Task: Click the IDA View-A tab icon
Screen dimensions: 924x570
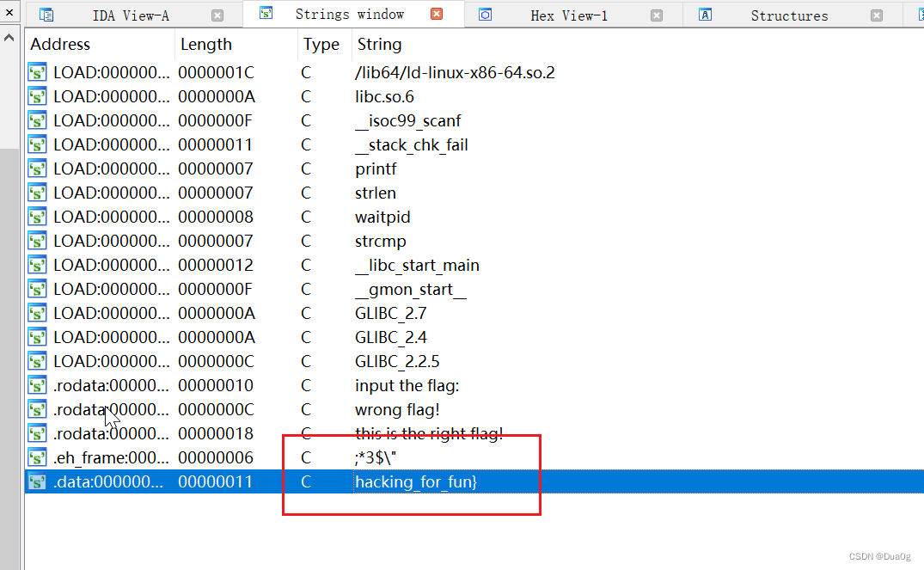Action: [x=46, y=14]
